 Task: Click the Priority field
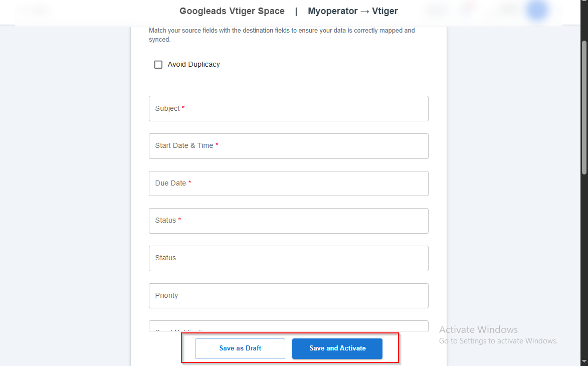click(x=288, y=296)
